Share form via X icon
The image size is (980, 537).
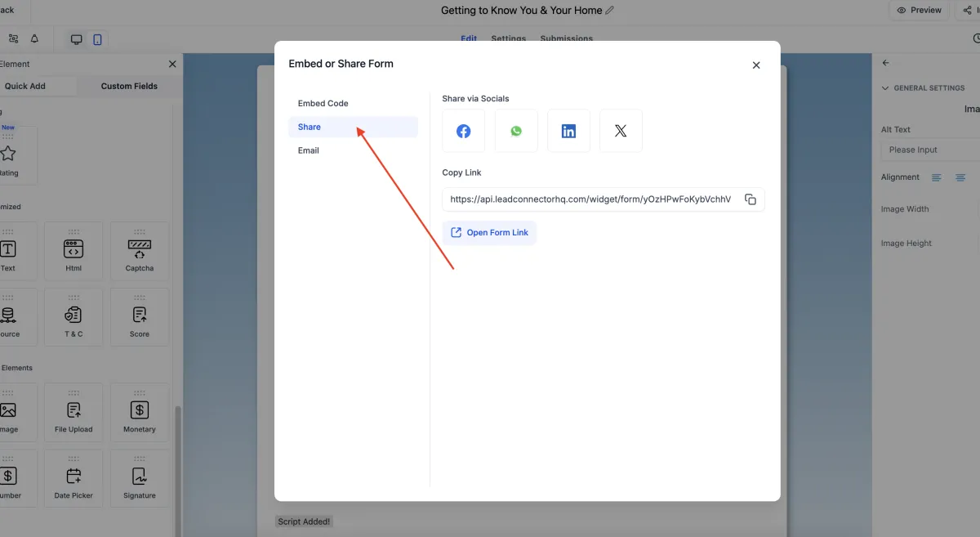(x=621, y=131)
